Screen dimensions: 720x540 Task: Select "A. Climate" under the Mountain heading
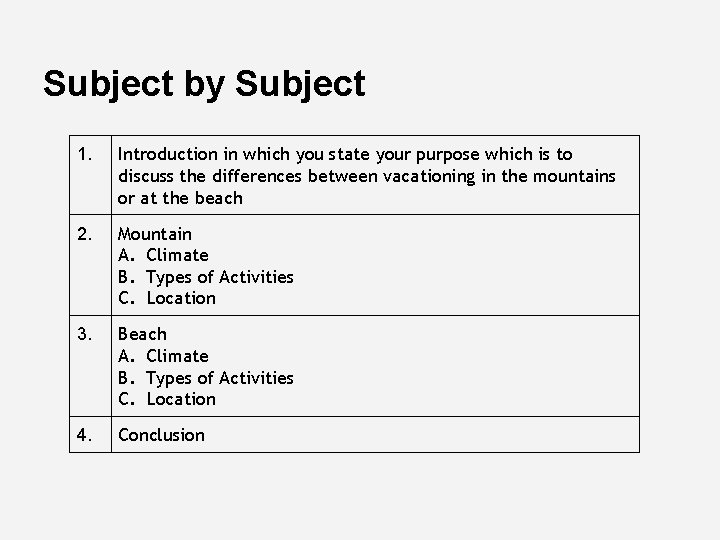164,255
